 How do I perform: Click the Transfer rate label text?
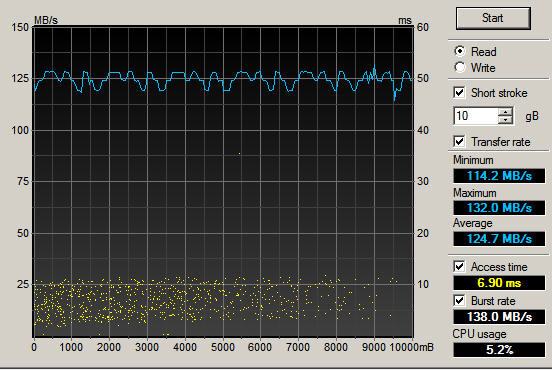pyautogui.click(x=501, y=142)
